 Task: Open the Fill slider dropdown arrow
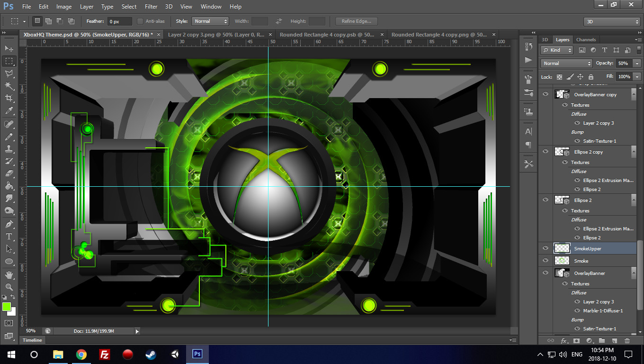click(638, 76)
